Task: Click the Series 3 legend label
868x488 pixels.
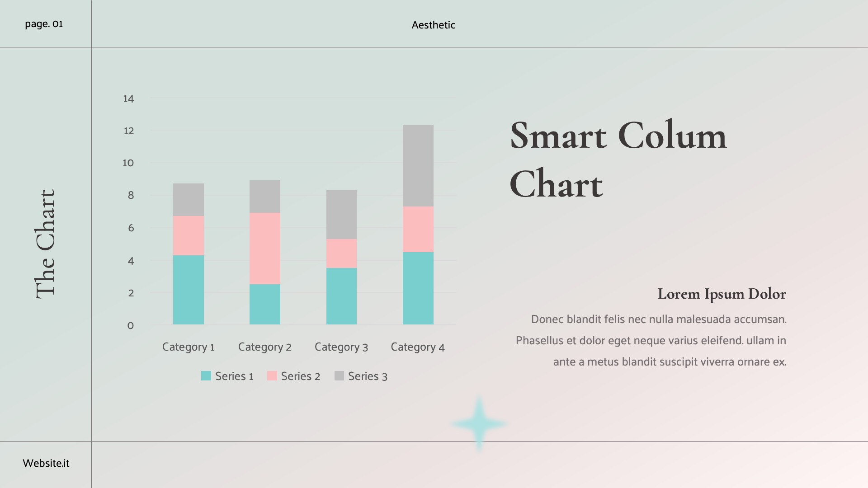Action: [x=368, y=376]
